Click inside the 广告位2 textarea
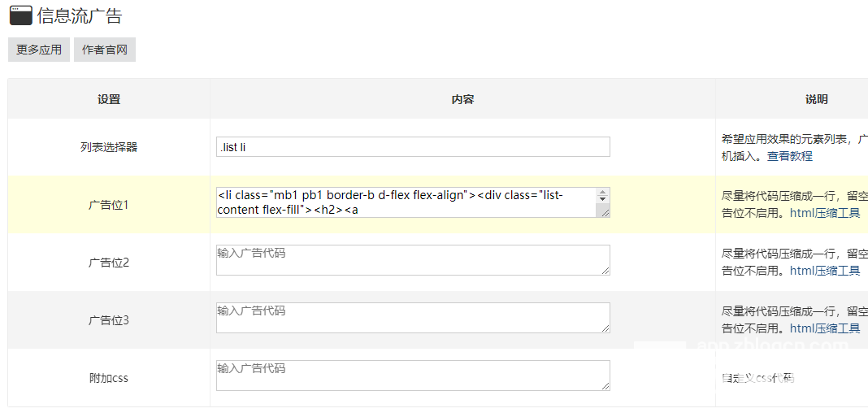Image resolution: width=868 pixels, height=417 pixels. pos(413,260)
